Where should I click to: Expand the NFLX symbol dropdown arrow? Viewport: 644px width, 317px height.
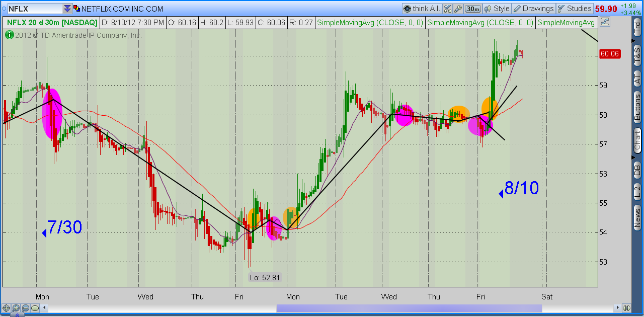point(67,9)
